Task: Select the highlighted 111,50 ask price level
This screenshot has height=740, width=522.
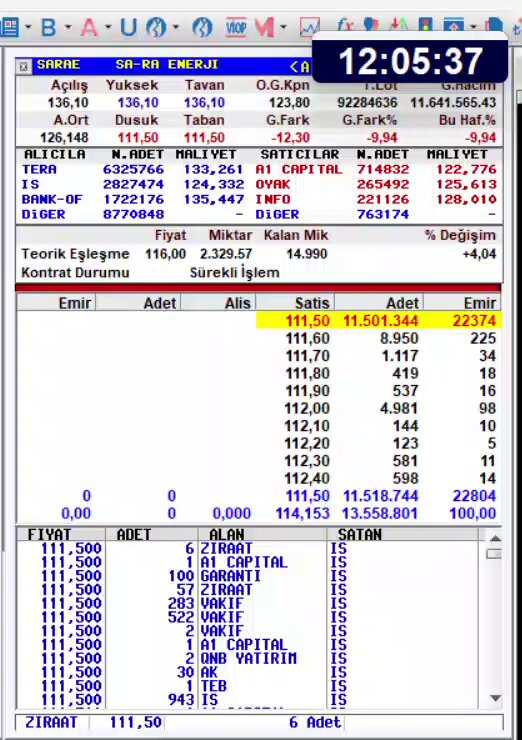Action: (x=379, y=321)
